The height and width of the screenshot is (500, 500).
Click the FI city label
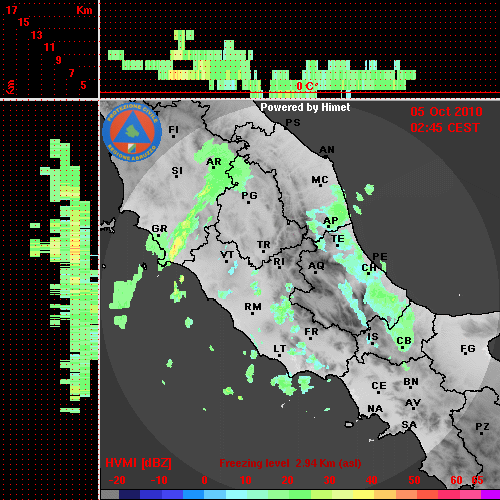pyautogui.click(x=173, y=129)
